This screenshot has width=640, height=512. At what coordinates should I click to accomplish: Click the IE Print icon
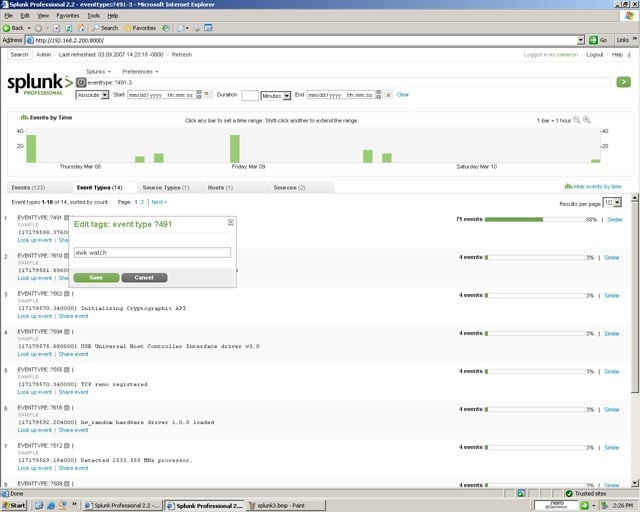click(197, 28)
